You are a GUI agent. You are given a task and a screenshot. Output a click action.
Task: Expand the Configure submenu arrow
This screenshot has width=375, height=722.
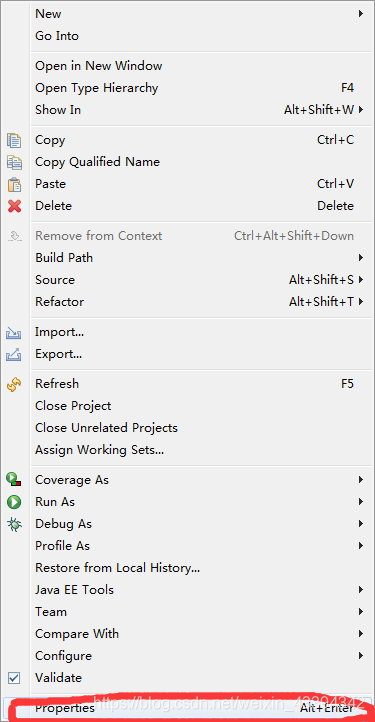click(x=361, y=656)
